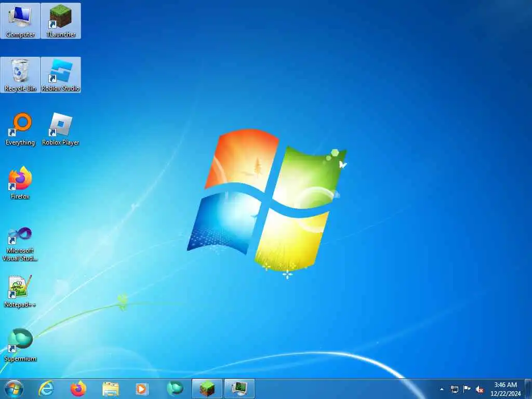
Task: Open the Action Center flag icon
Action: pos(467,389)
